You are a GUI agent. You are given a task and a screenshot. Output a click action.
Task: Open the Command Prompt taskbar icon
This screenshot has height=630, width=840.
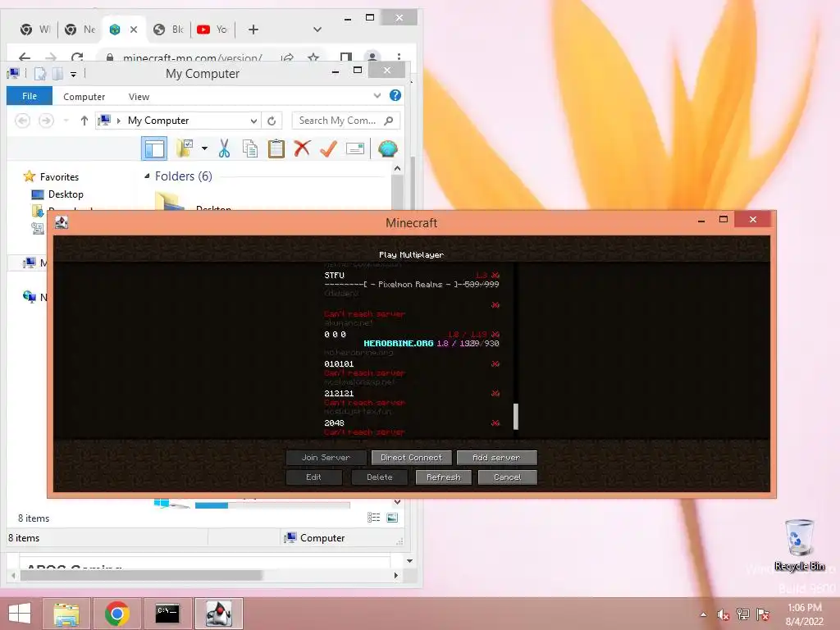click(167, 614)
